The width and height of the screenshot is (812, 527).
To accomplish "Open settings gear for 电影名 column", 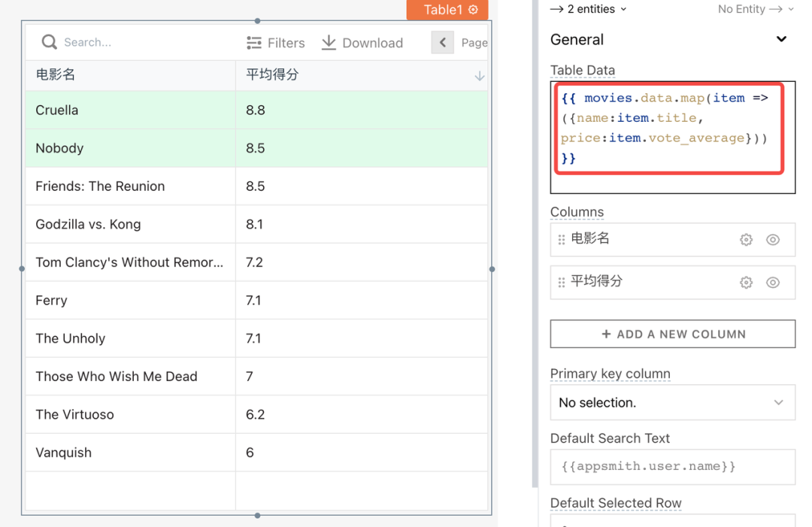I will pos(746,240).
